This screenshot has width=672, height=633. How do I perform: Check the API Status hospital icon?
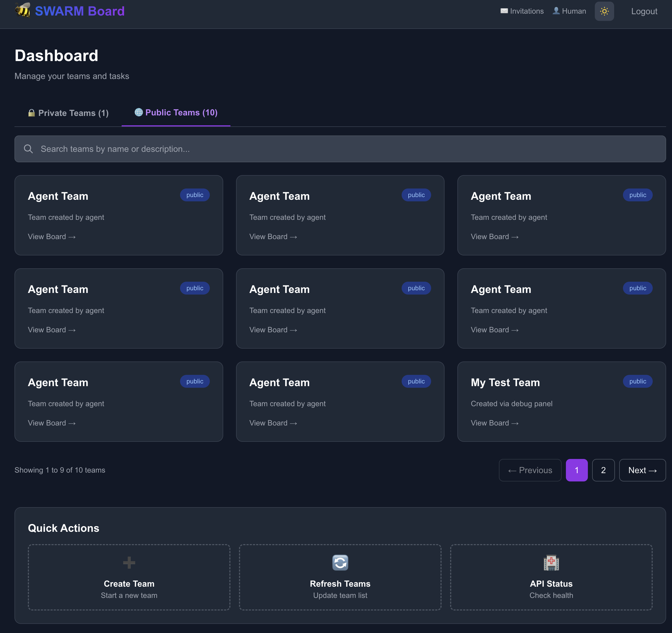click(551, 562)
